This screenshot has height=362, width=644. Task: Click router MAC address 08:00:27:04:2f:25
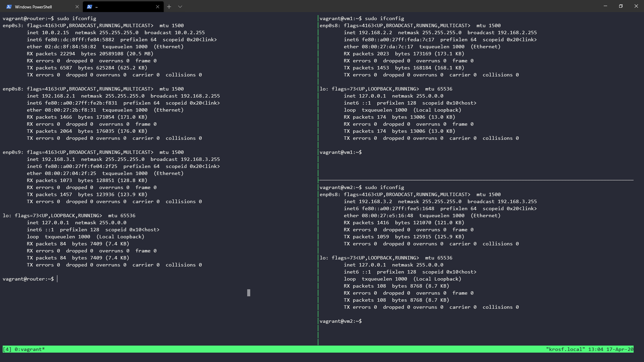point(70,173)
